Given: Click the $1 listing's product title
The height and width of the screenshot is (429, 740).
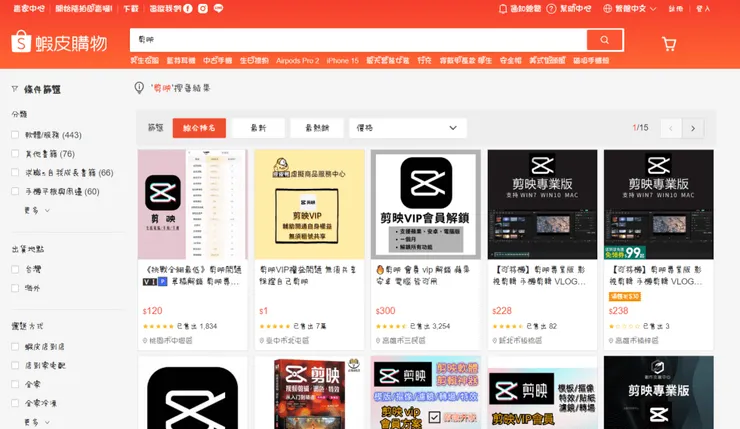Looking at the screenshot, I should pyautogui.click(x=308, y=276).
